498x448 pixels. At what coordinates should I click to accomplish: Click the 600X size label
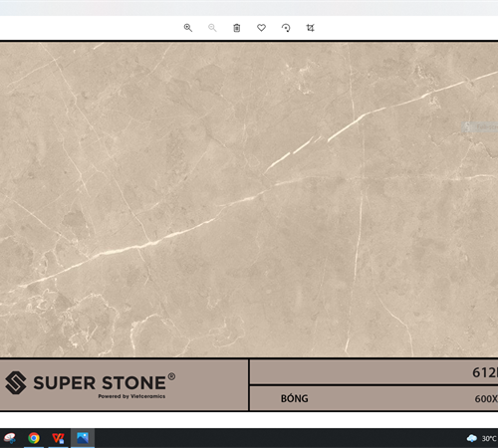click(486, 399)
